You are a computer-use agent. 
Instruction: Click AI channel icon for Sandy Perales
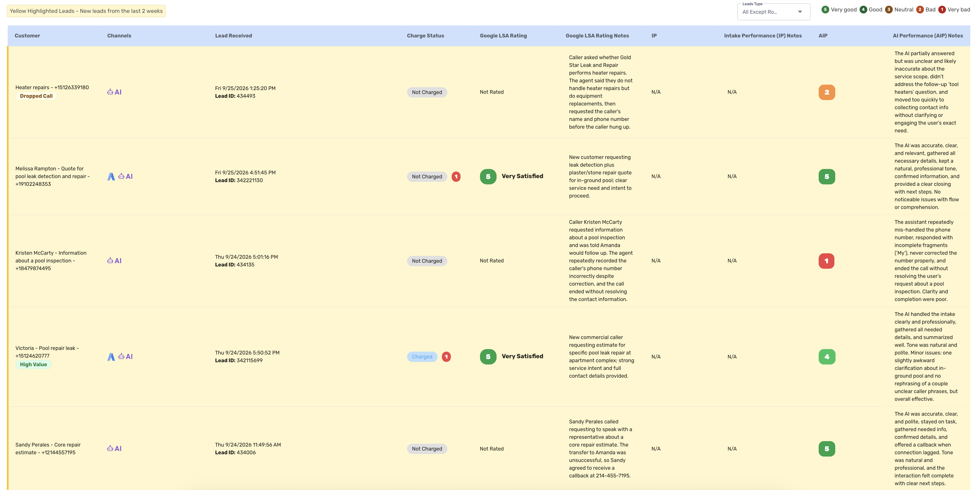coord(114,449)
